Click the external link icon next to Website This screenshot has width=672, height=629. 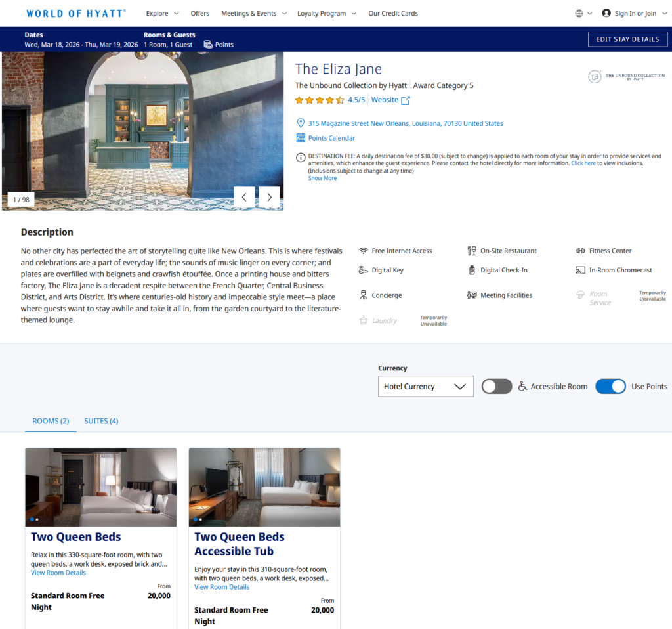coord(406,100)
